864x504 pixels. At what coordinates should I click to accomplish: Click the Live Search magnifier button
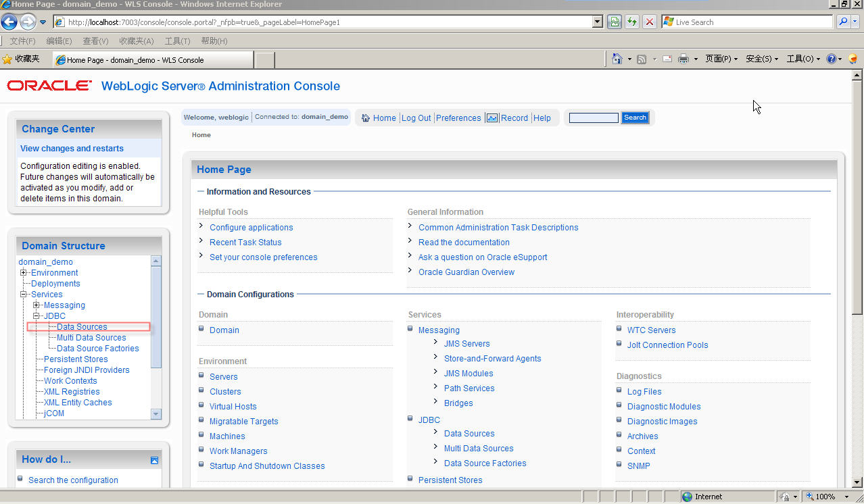point(842,22)
